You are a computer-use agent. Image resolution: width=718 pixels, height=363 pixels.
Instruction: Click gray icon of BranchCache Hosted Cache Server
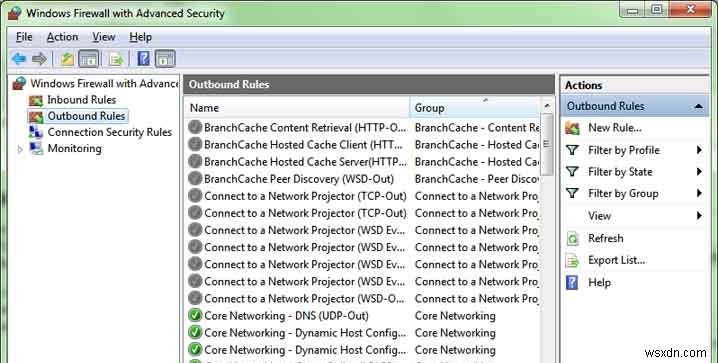[x=195, y=162]
